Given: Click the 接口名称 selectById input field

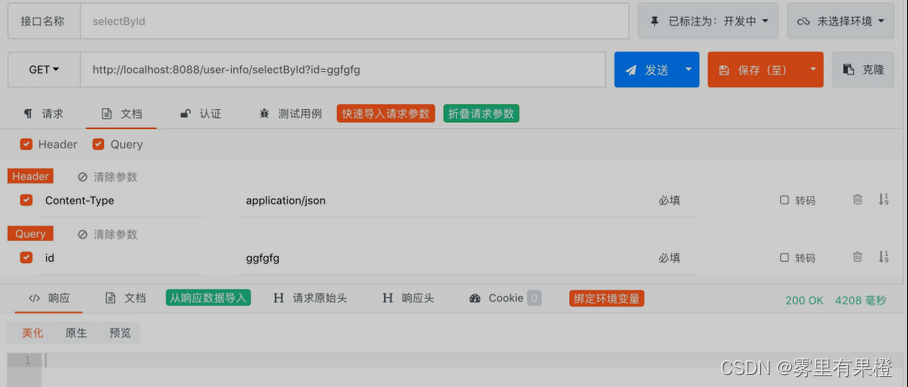Looking at the screenshot, I should [354, 21].
